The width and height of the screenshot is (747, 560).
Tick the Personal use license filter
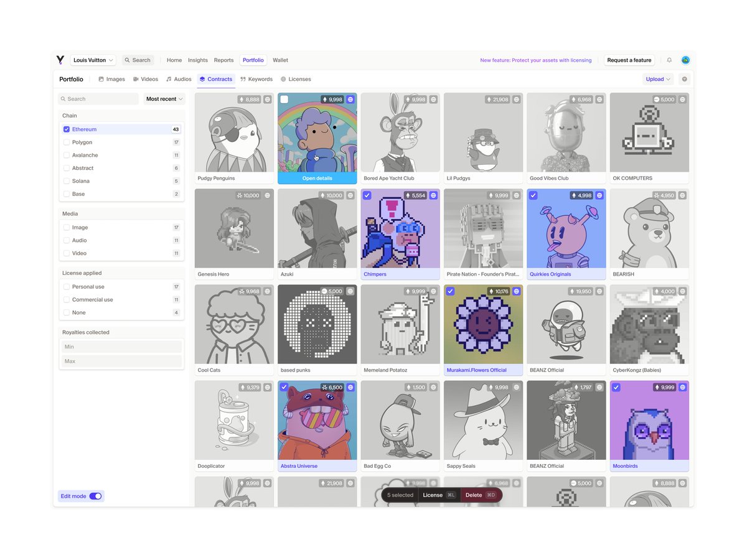pyautogui.click(x=67, y=287)
